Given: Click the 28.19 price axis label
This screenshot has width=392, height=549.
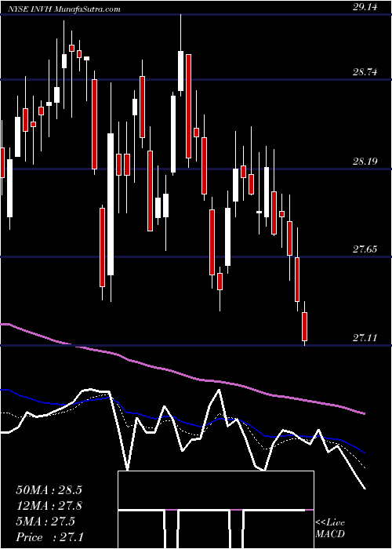Looking at the screenshot, I should 365,162.
